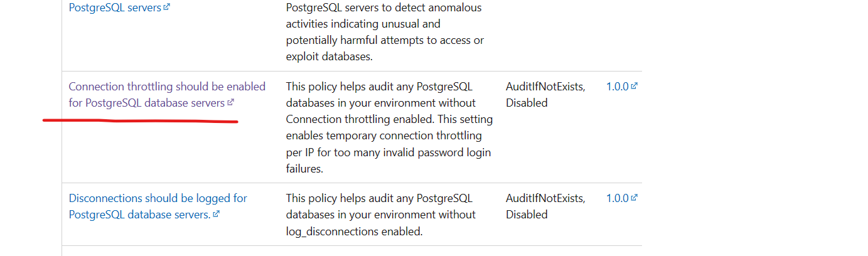Click Disabled effect in Connection throttling row
868x256 pixels.
click(527, 103)
